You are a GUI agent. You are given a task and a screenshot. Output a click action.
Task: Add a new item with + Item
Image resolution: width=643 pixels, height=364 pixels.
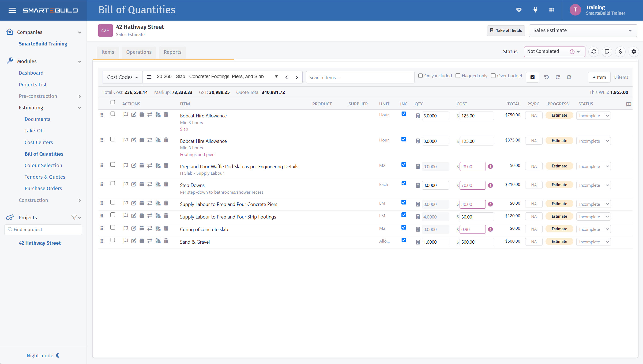pos(599,77)
